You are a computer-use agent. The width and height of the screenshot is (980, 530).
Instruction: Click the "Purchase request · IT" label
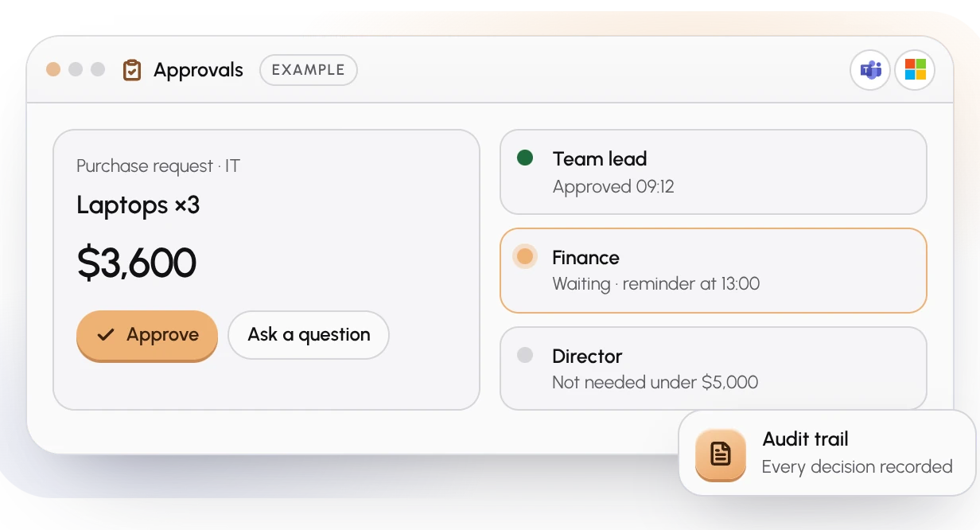pos(158,166)
